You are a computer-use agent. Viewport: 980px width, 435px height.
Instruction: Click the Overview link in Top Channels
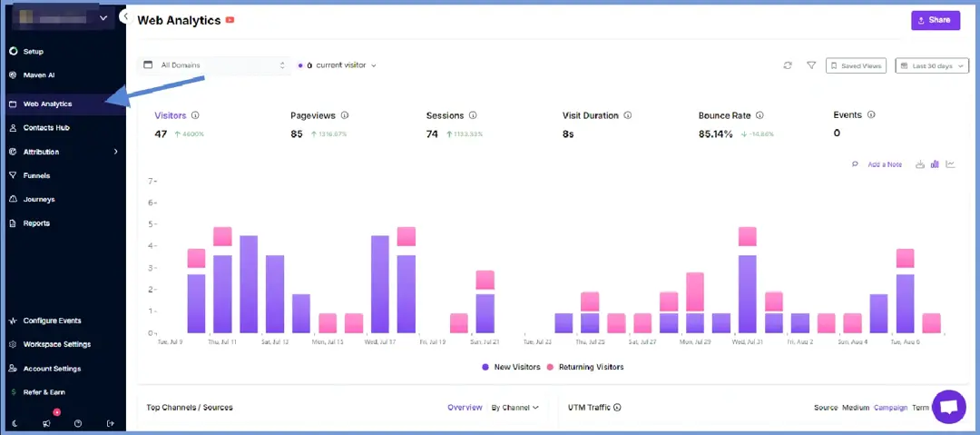click(465, 408)
